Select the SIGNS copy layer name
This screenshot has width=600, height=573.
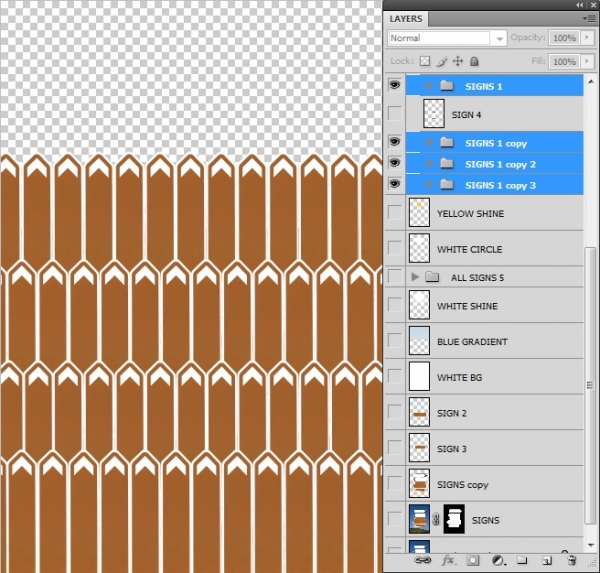[463, 485]
